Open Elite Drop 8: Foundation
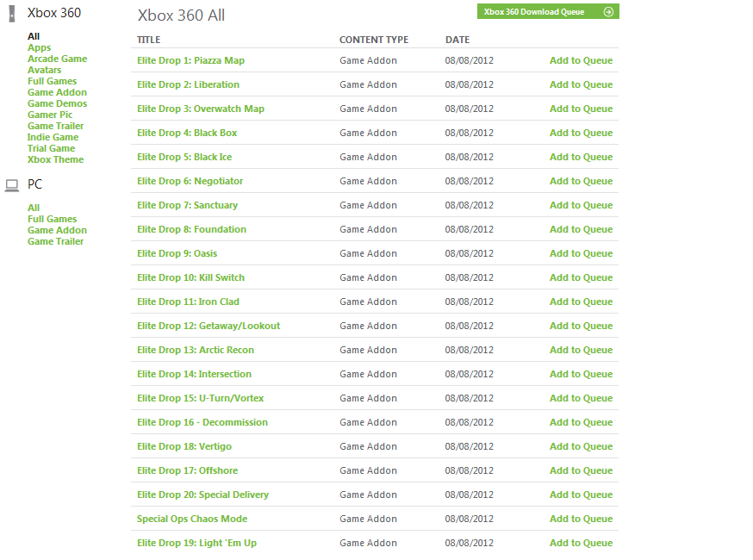Image resolution: width=753 pixels, height=560 pixels. tap(191, 229)
